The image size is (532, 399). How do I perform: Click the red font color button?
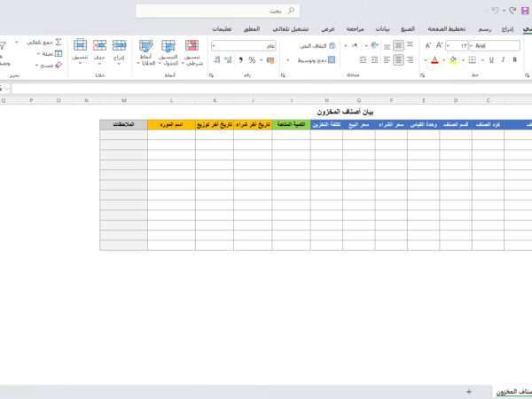click(434, 60)
